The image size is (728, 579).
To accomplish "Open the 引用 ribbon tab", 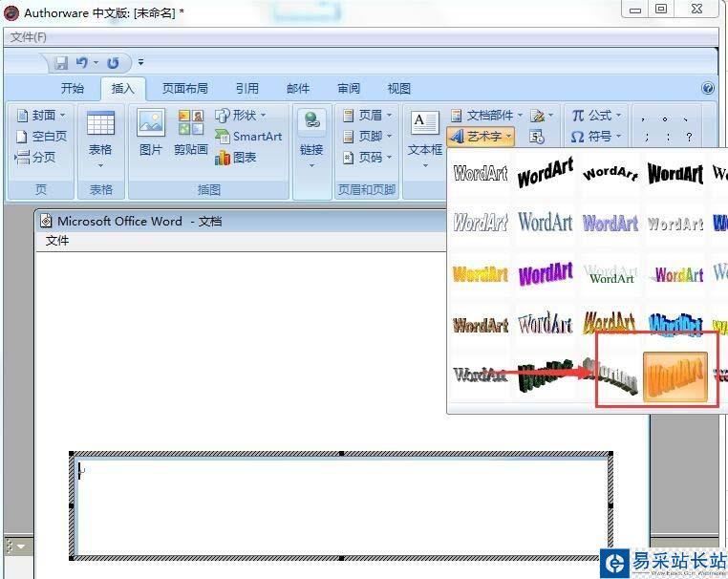I will pos(246,88).
